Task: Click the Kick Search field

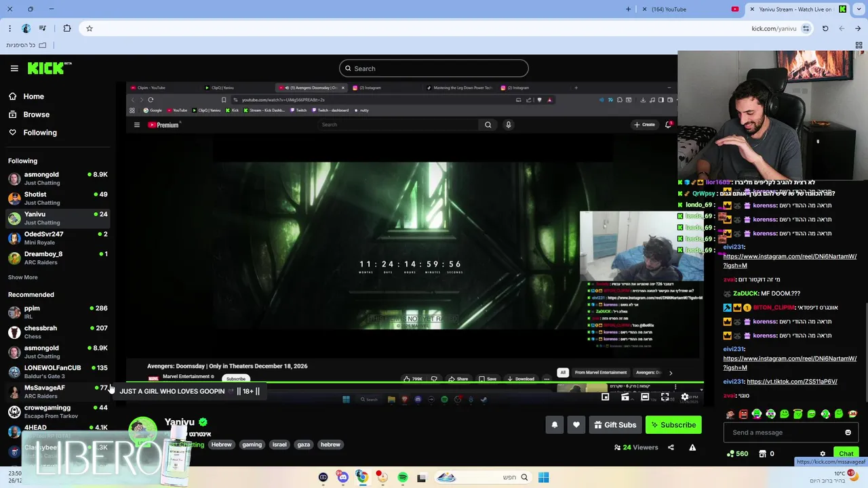Action: (434, 68)
